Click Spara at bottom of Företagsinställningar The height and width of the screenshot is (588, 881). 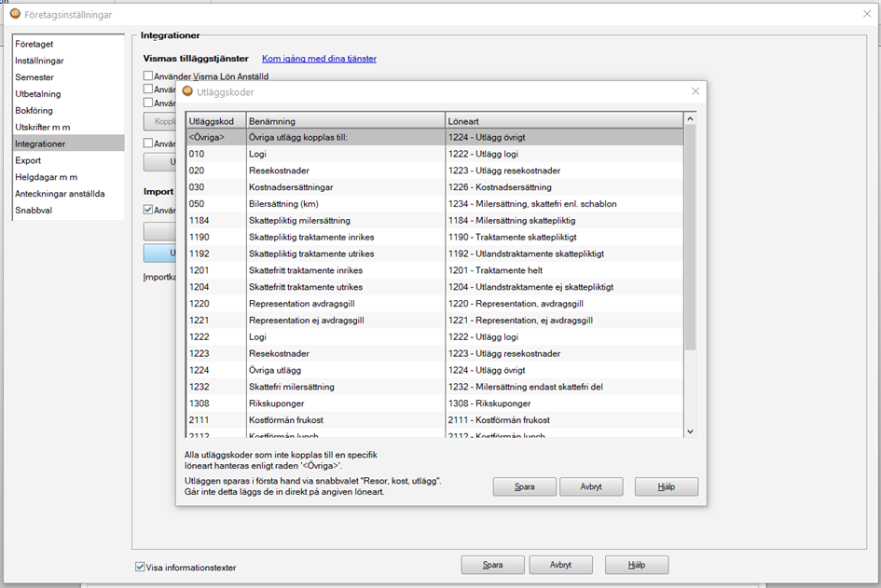click(493, 565)
